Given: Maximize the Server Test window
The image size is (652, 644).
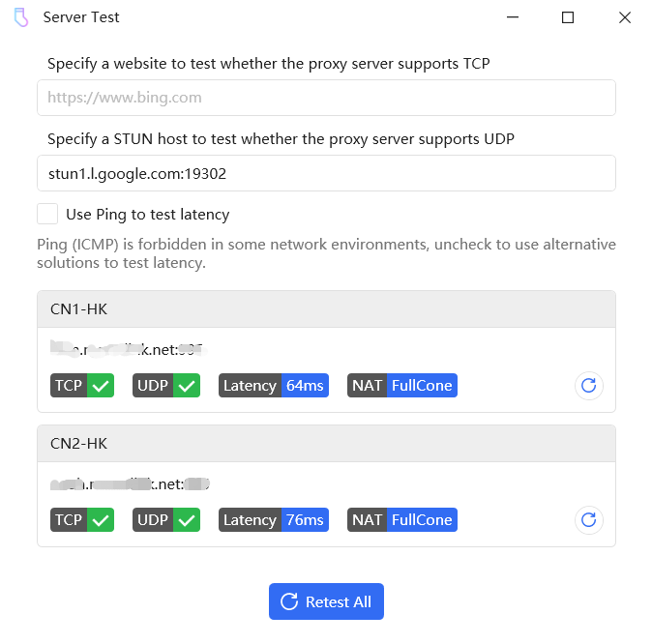Looking at the screenshot, I should point(568,17).
